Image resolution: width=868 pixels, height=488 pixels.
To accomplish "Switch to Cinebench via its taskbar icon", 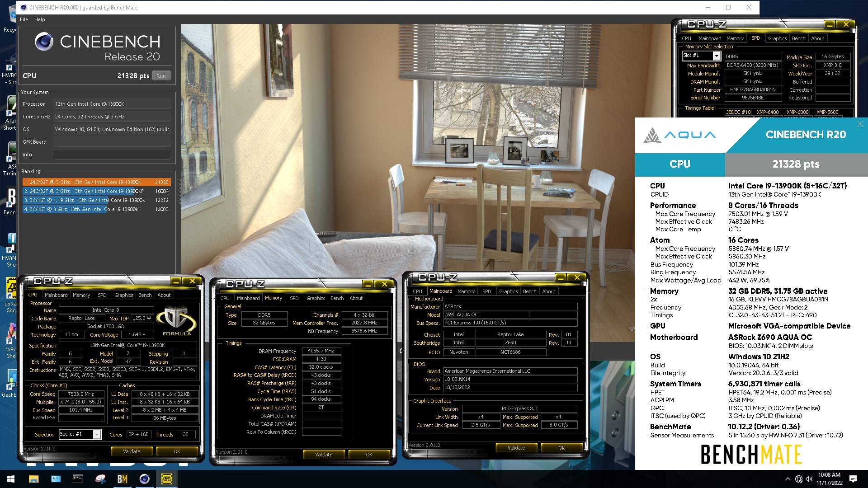I will pyautogui.click(x=144, y=479).
